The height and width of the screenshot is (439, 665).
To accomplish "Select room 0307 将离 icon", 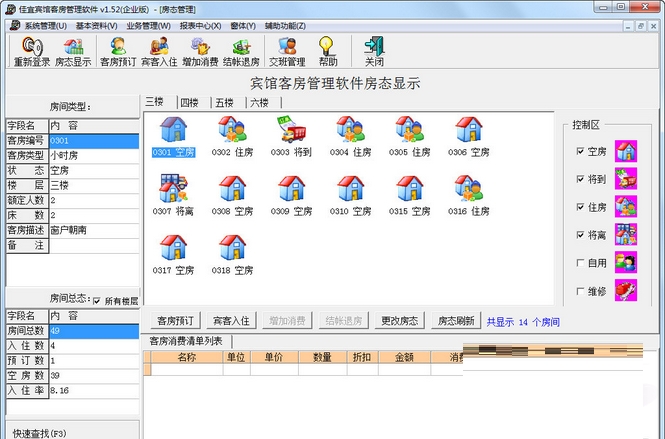I will [173, 189].
